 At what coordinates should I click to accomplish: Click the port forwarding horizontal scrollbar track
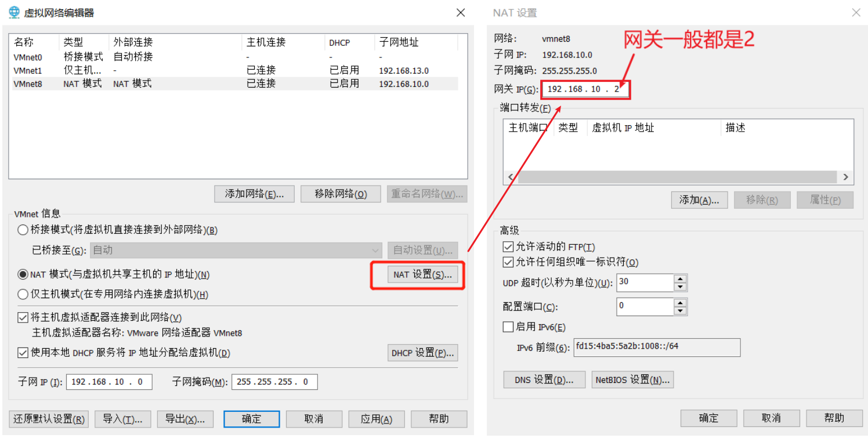click(678, 177)
